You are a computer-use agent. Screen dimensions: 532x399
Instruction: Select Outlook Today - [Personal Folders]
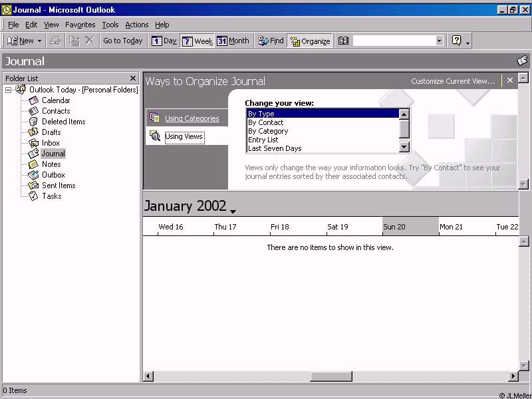click(x=84, y=90)
